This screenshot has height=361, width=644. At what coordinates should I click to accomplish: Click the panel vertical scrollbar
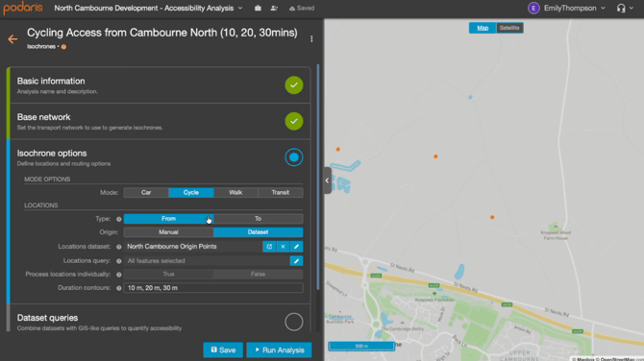point(318,177)
